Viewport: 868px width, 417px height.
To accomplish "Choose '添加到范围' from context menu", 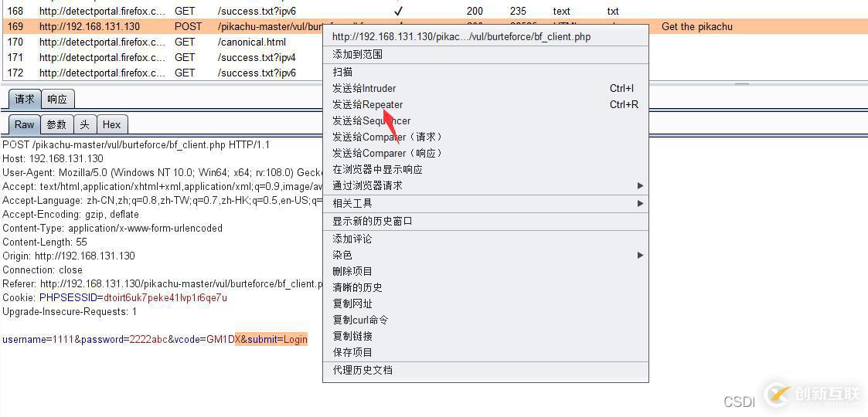I will click(485, 54).
